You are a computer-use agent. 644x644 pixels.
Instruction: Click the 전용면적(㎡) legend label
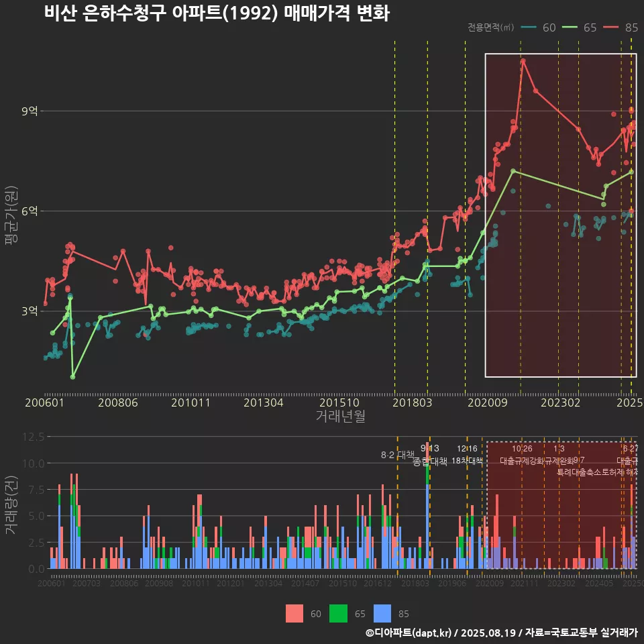[x=491, y=27]
